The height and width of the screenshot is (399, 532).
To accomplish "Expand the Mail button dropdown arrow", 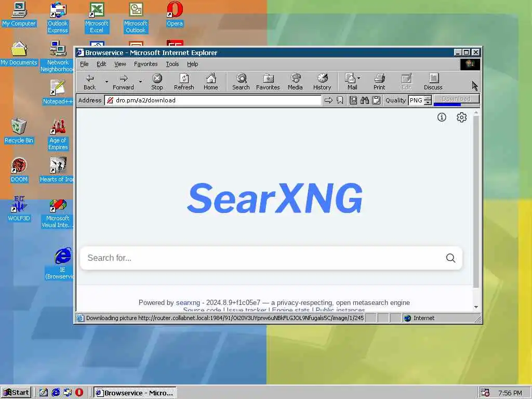I will (358, 78).
